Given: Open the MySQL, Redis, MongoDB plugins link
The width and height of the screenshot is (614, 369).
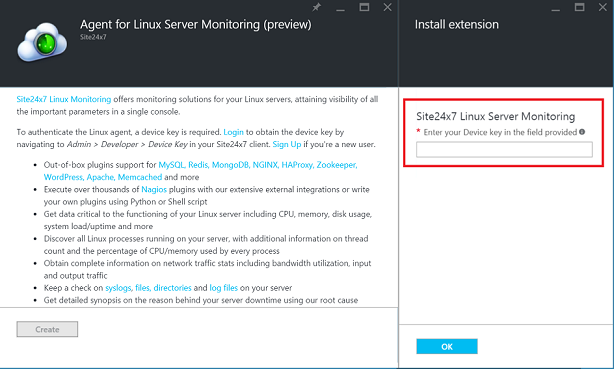Looking at the screenshot, I should pyautogui.click(x=204, y=165).
